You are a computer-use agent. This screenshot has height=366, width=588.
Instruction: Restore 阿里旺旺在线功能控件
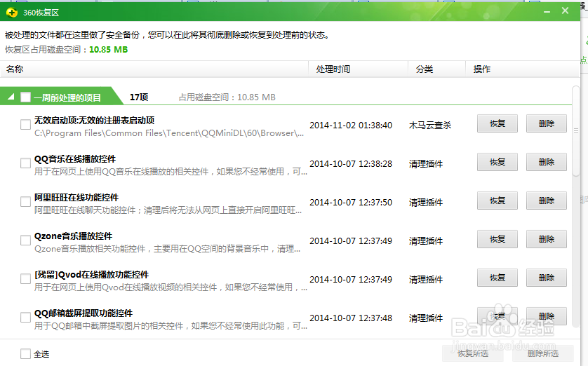[497, 201]
